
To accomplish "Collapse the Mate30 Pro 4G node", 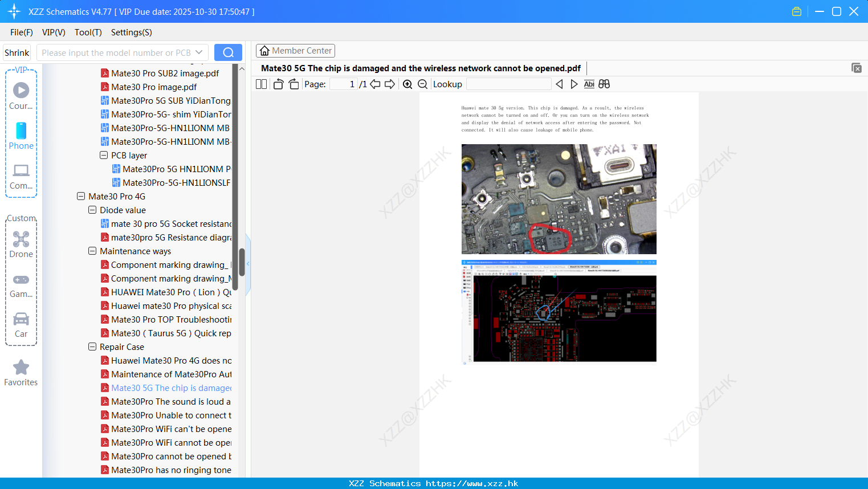I will coord(81,196).
